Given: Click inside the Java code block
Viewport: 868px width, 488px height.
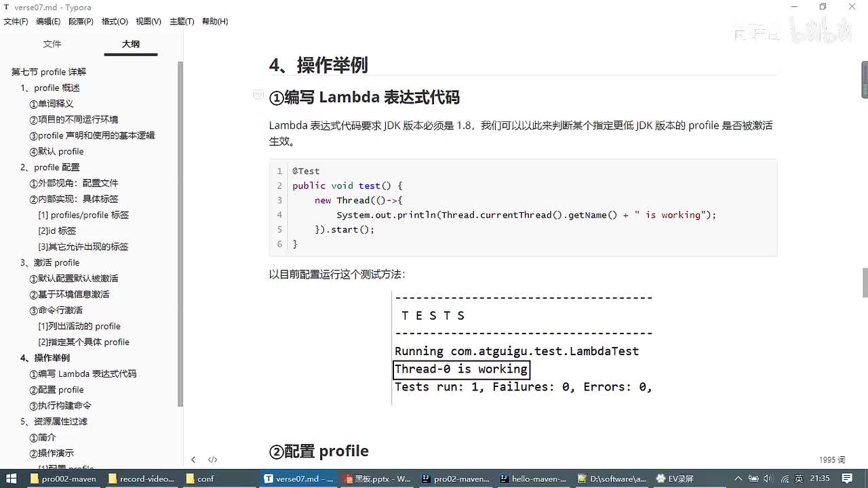Looking at the screenshot, I should [x=523, y=207].
